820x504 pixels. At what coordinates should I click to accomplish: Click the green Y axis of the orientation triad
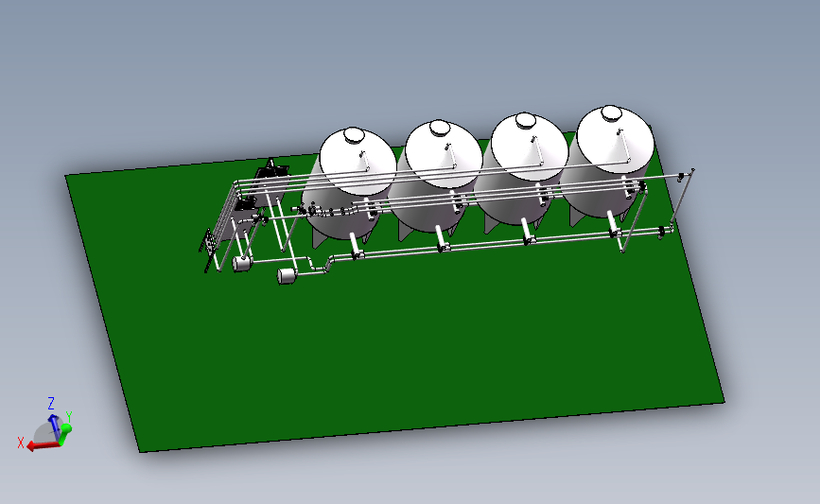[x=65, y=433]
